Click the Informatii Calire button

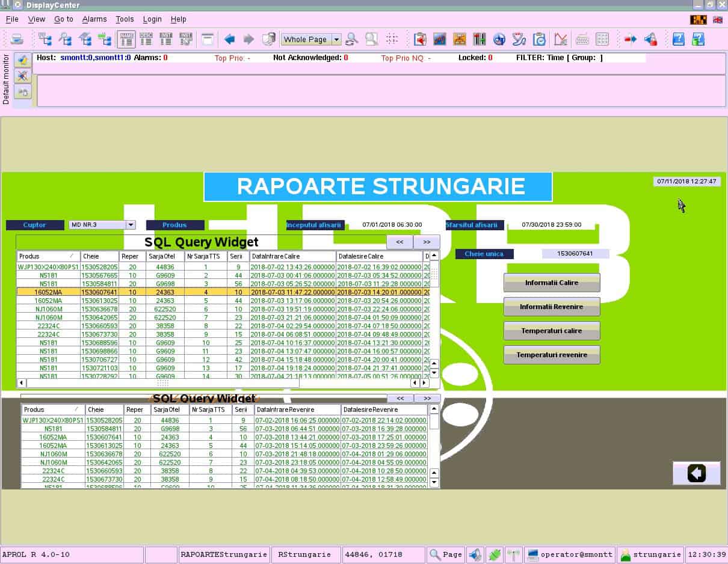point(551,283)
